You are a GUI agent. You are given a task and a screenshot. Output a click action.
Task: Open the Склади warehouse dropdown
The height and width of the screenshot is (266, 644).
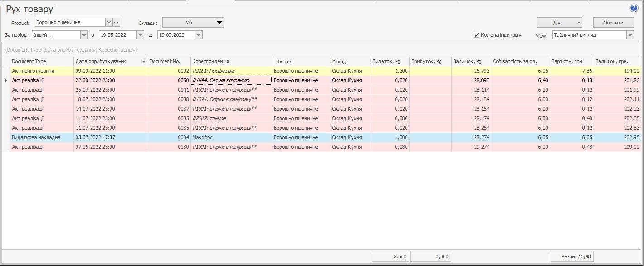click(193, 22)
